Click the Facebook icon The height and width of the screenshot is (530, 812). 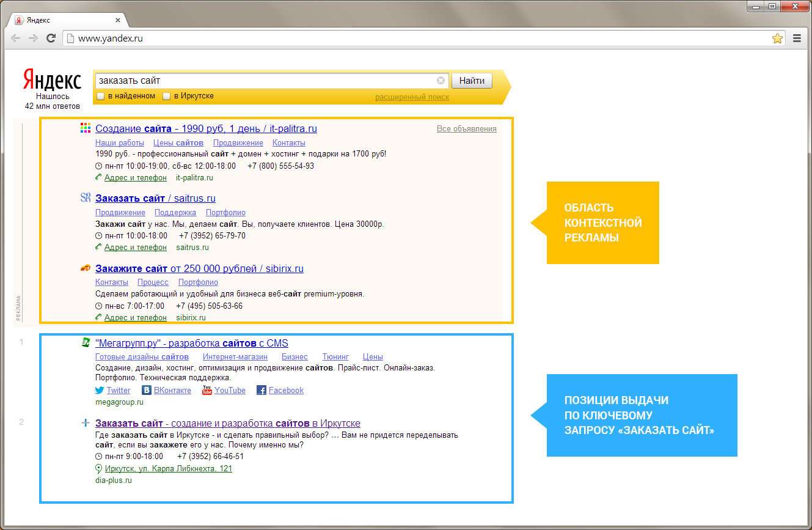262,390
